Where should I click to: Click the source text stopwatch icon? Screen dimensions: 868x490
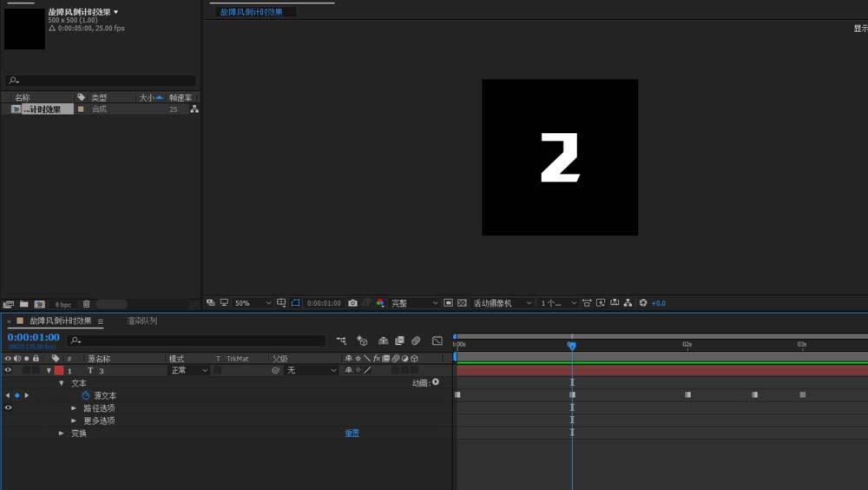[x=86, y=395]
